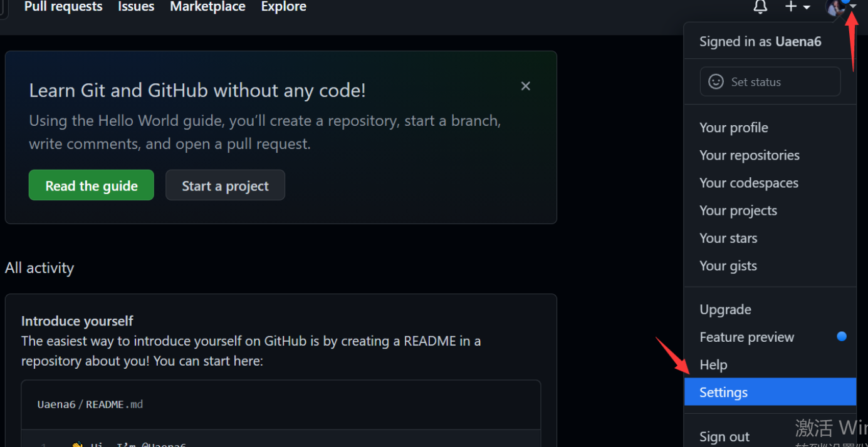Screen dimensions: 868x447
Task: Select Sign out in the user menu
Action: point(770,436)
